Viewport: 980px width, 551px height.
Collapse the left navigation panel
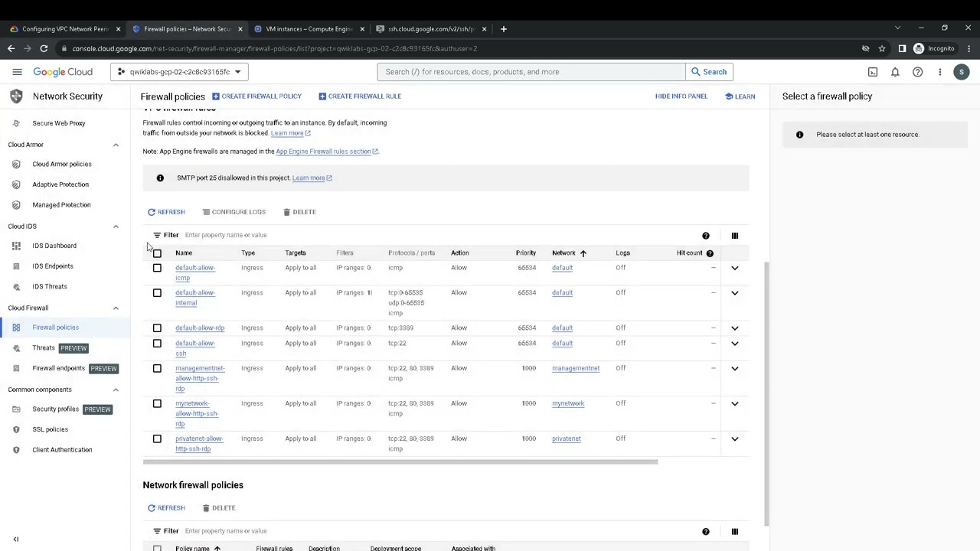[x=15, y=539]
